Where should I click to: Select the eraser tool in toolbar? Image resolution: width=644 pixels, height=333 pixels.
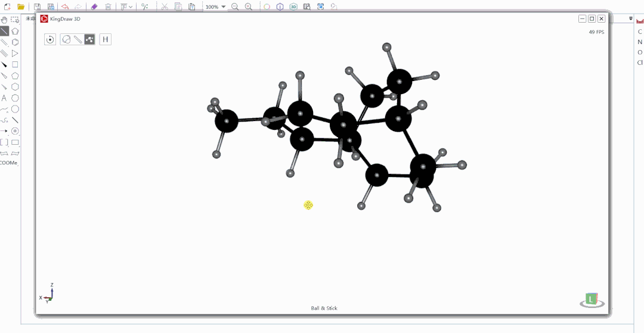click(x=94, y=7)
